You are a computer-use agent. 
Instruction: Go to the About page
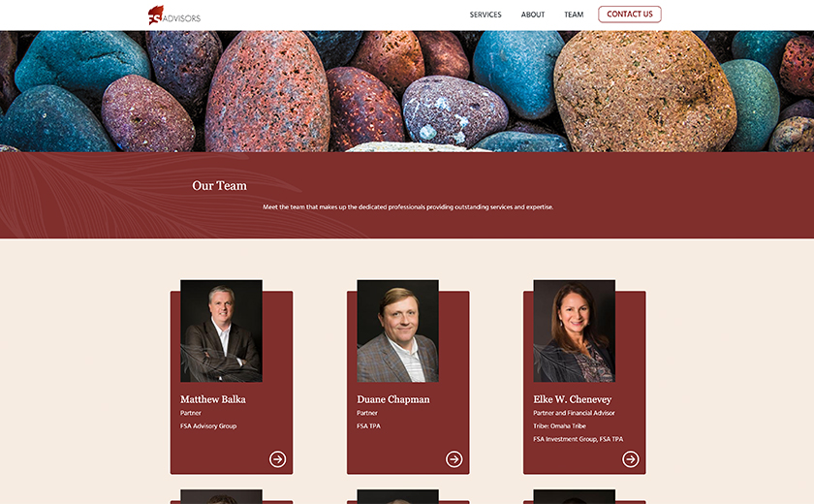coord(533,15)
